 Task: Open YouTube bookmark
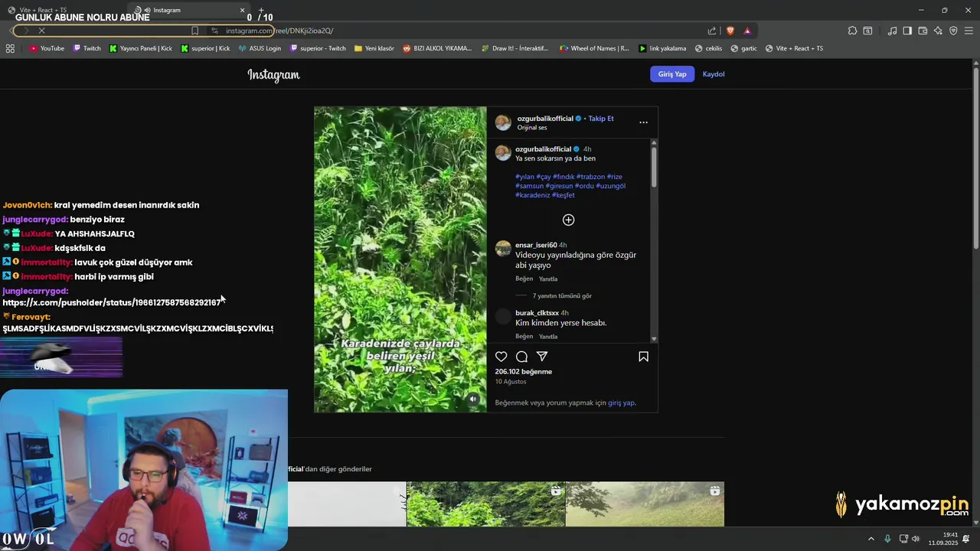pos(47,48)
